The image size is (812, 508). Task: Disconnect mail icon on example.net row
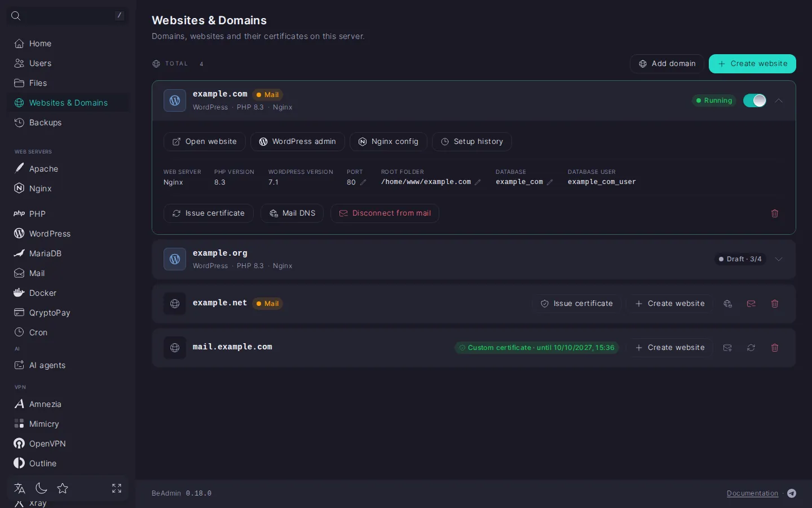click(751, 304)
